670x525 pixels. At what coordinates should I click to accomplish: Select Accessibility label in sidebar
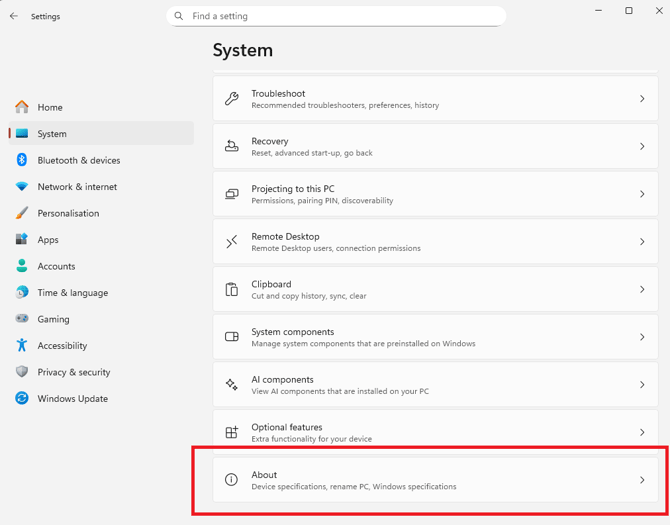pyautogui.click(x=62, y=346)
